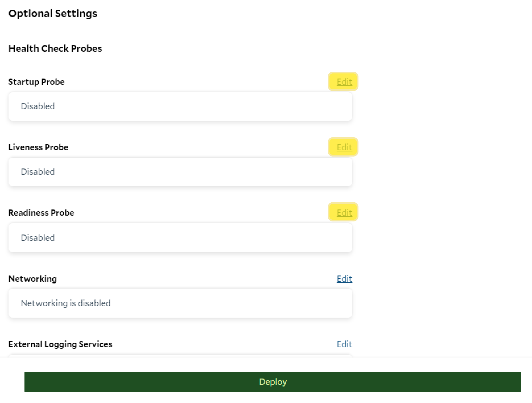
Task: Select the Readiness Probe Disabled status card
Action: coord(180,238)
